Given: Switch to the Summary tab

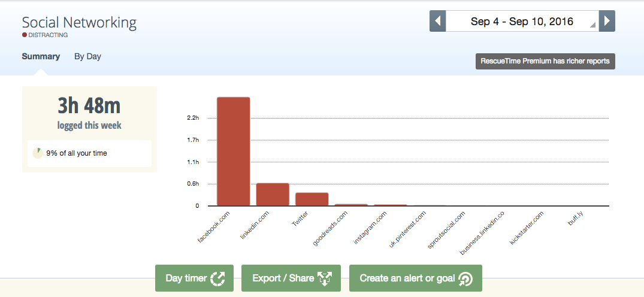Looking at the screenshot, I should pos(41,56).
